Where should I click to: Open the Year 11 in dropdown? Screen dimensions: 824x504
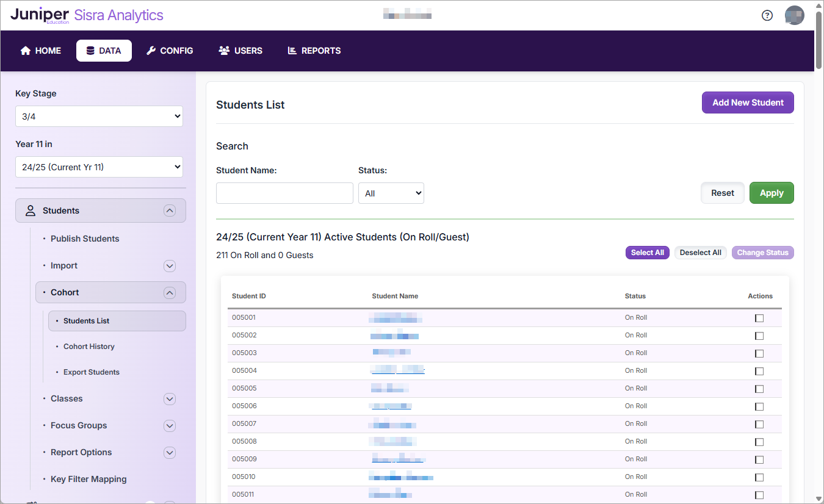click(x=99, y=167)
